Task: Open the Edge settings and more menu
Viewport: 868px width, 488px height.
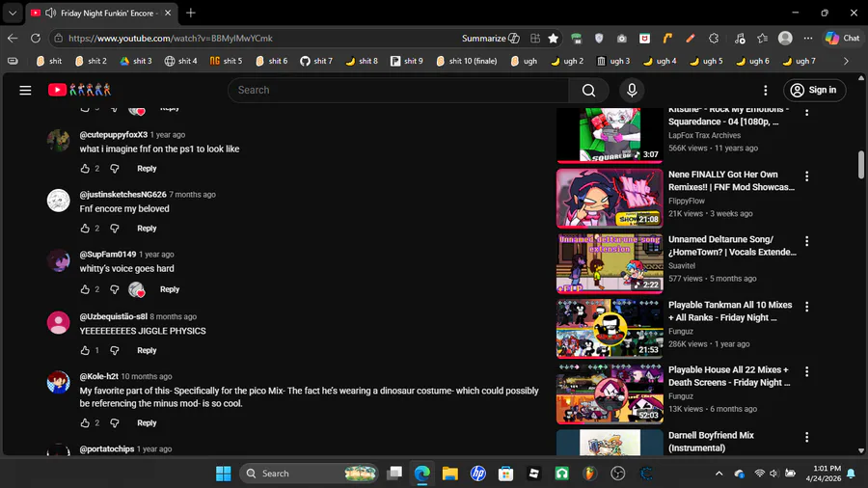Action: 808,39
